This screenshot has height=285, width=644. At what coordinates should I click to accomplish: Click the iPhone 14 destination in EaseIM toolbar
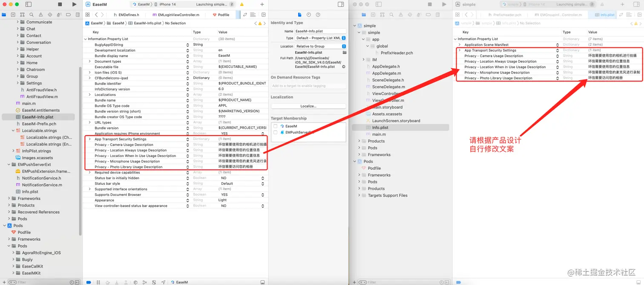(x=165, y=4)
